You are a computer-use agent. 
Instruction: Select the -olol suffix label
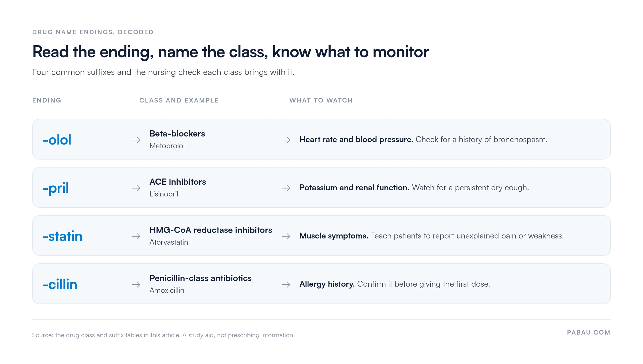point(57,140)
